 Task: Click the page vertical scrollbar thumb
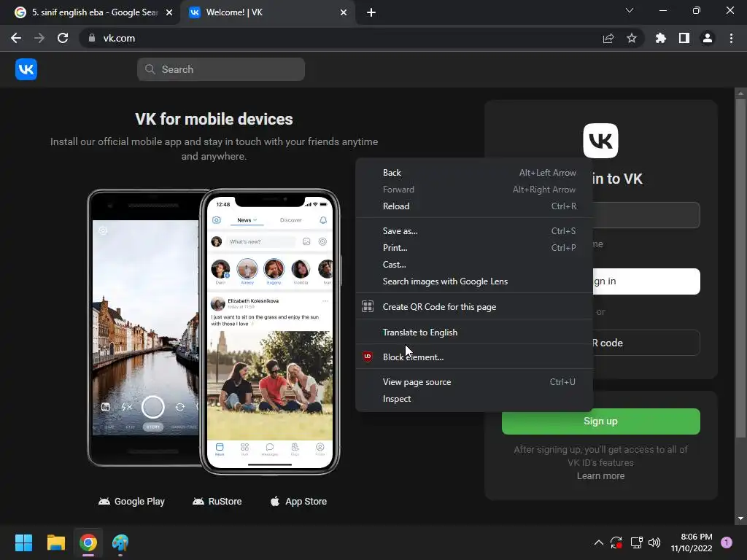740,268
